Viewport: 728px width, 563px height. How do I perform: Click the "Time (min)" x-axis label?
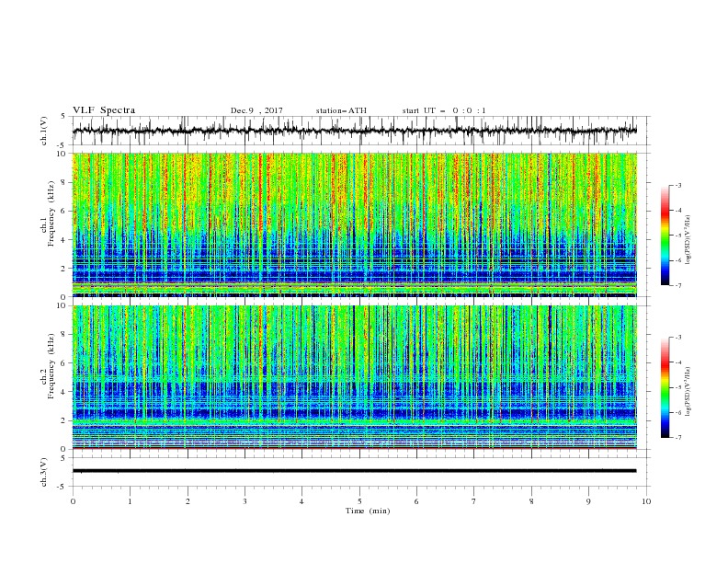(x=368, y=511)
